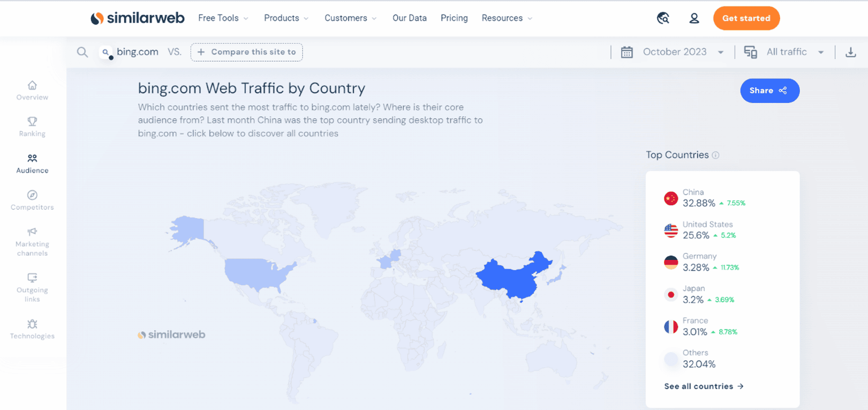
Task: Share the traffic by country report
Action: (x=769, y=91)
